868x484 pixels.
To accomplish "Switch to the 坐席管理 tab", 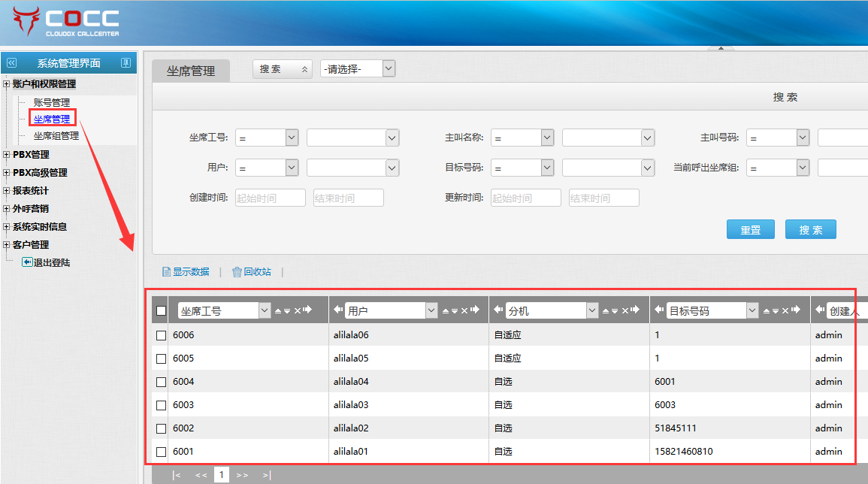I will 191,71.
